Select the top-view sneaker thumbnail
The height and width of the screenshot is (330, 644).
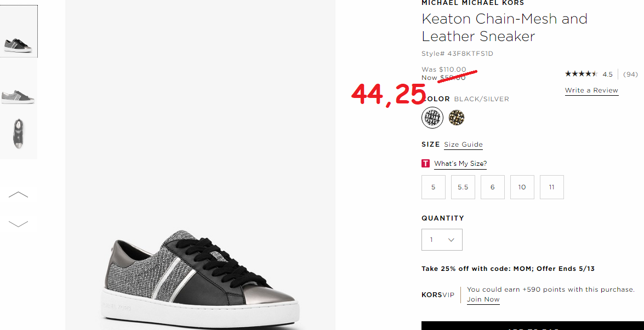tap(19, 134)
